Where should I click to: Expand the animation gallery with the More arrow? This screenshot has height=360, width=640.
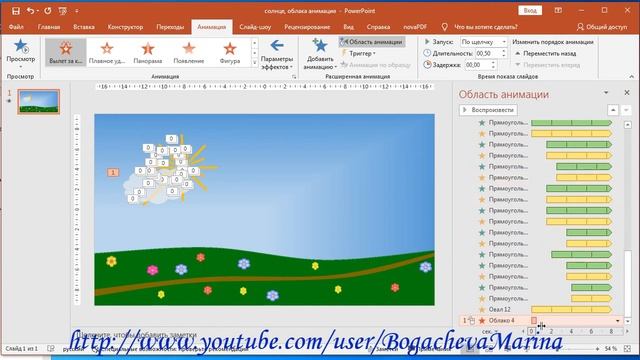[254, 63]
